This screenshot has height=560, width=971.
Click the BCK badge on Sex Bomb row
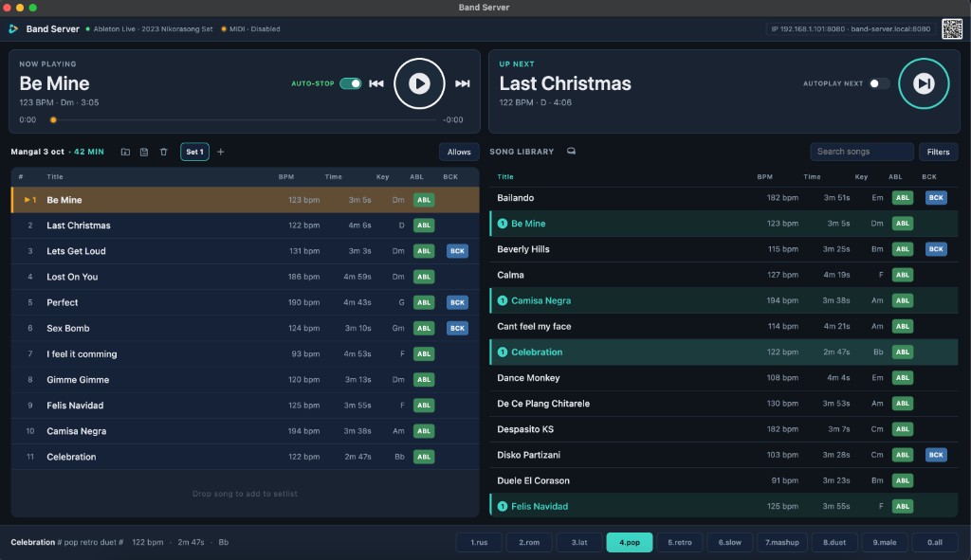pyautogui.click(x=457, y=328)
